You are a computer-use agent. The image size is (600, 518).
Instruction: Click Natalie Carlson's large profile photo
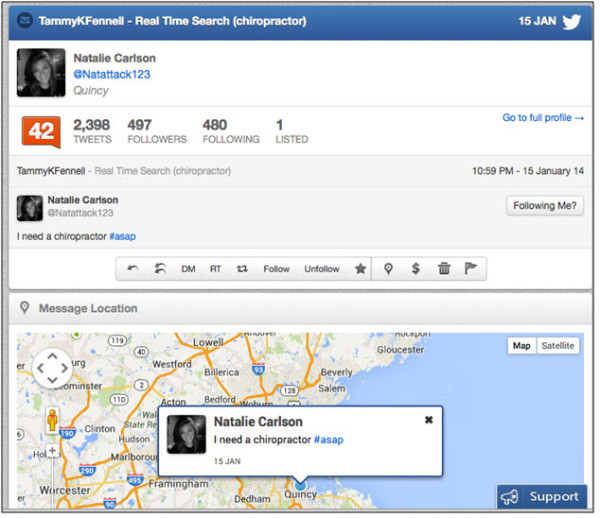(x=41, y=73)
